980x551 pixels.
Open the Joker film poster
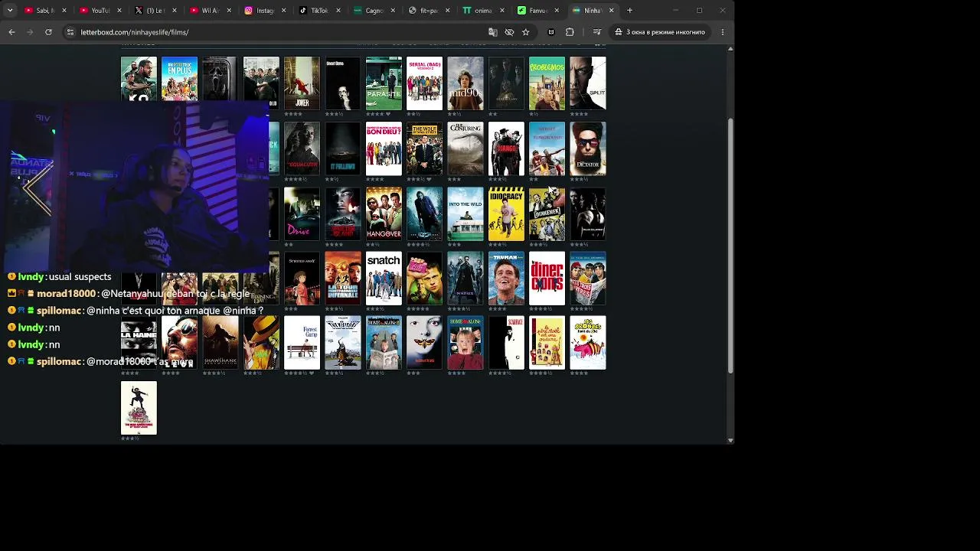[x=302, y=83]
